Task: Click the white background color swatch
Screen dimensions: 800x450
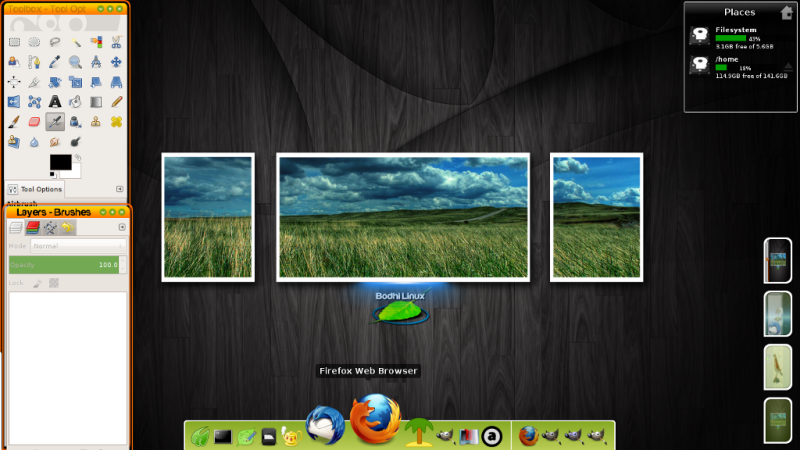Action: coord(76,173)
